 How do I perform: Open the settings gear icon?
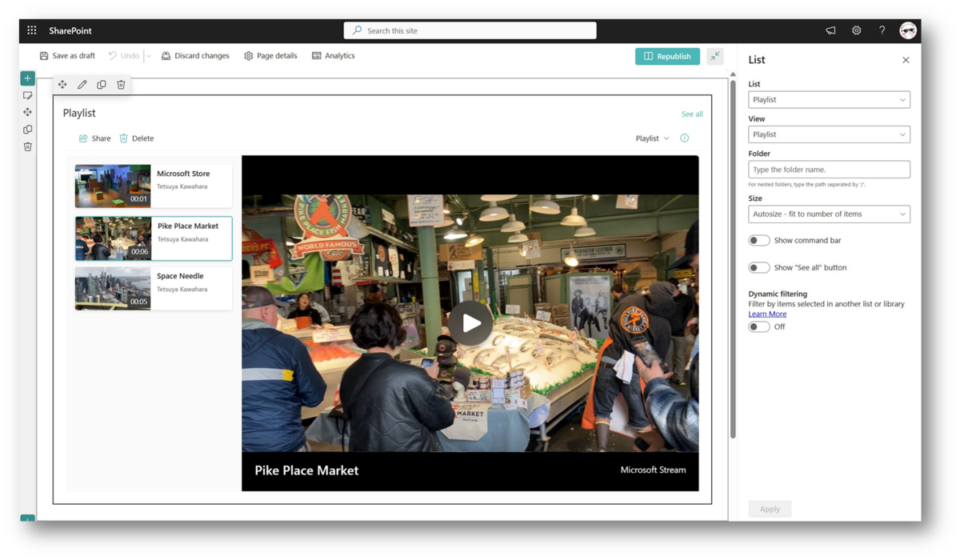(856, 30)
